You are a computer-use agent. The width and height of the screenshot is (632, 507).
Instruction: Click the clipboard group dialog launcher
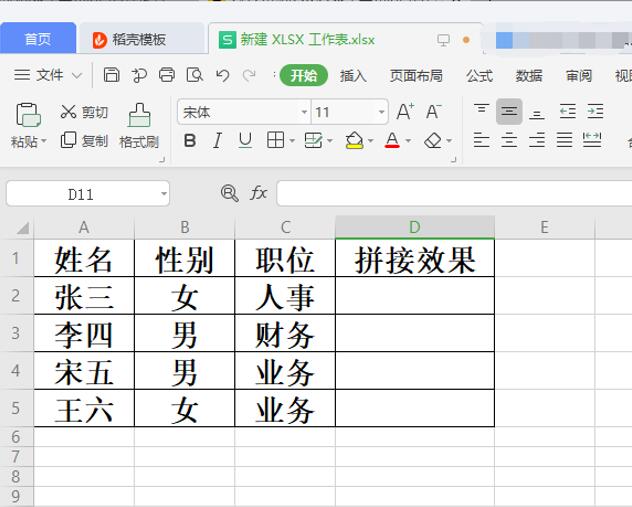(162, 160)
